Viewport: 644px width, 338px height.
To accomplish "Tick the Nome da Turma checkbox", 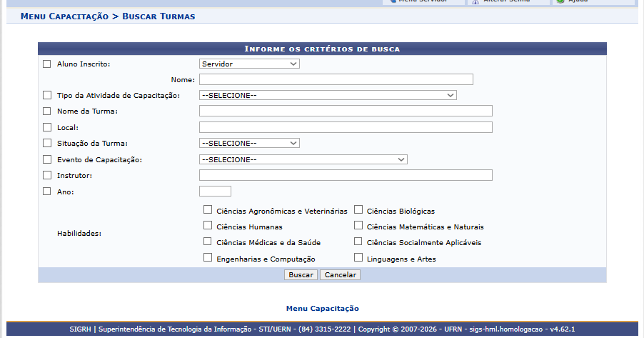I will pyautogui.click(x=47, y=111).
